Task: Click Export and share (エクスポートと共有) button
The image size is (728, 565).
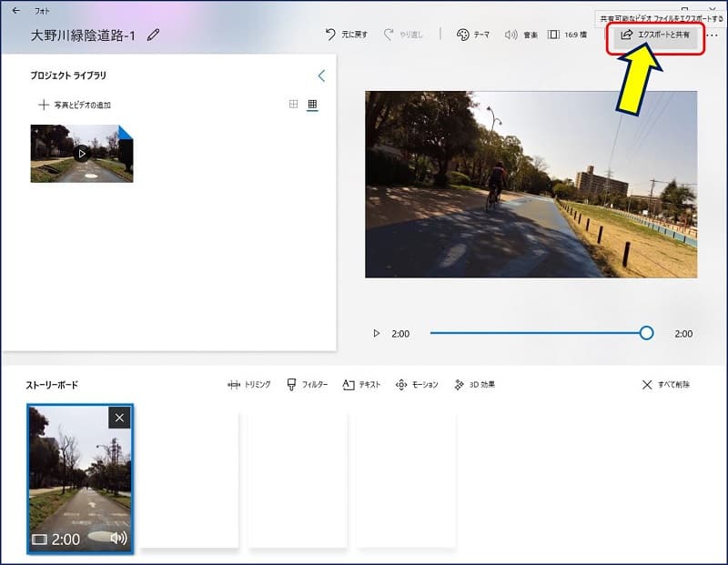Action: 655,35
